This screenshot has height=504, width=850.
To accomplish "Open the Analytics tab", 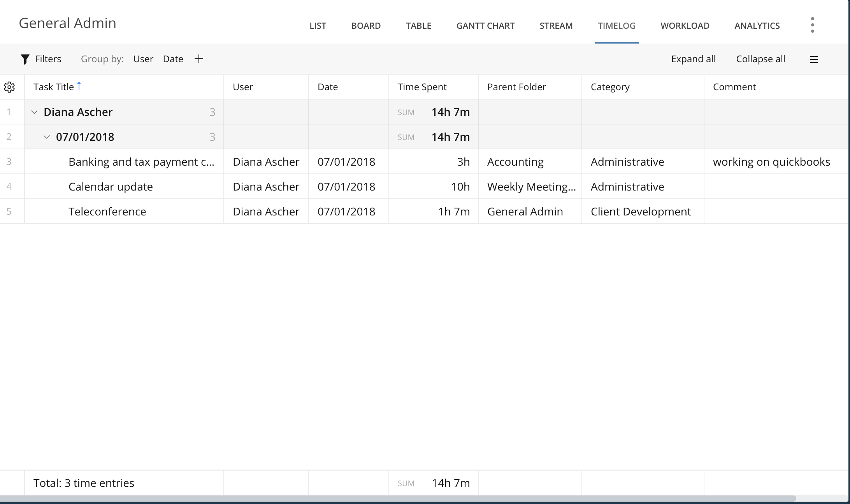I will click(x=757, y=26).
